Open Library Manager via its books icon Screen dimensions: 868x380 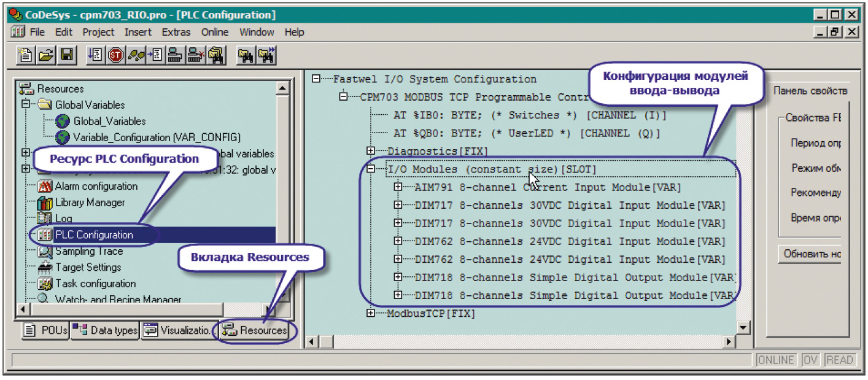click(x=45, y=203)
